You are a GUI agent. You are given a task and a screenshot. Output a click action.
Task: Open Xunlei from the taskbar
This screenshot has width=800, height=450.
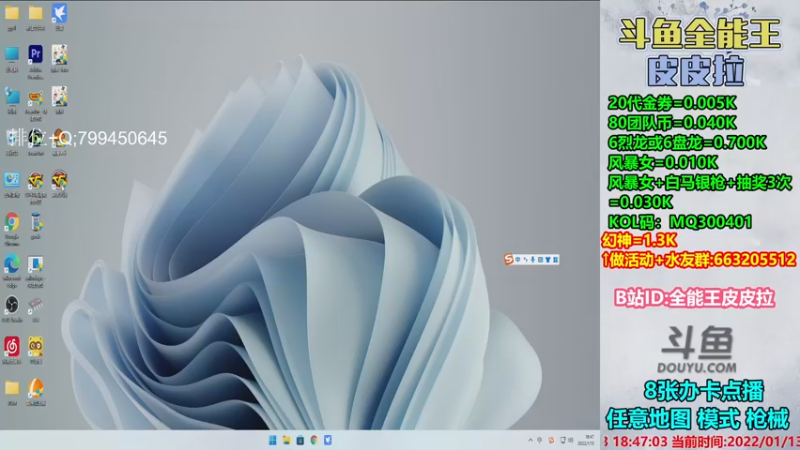328,440
